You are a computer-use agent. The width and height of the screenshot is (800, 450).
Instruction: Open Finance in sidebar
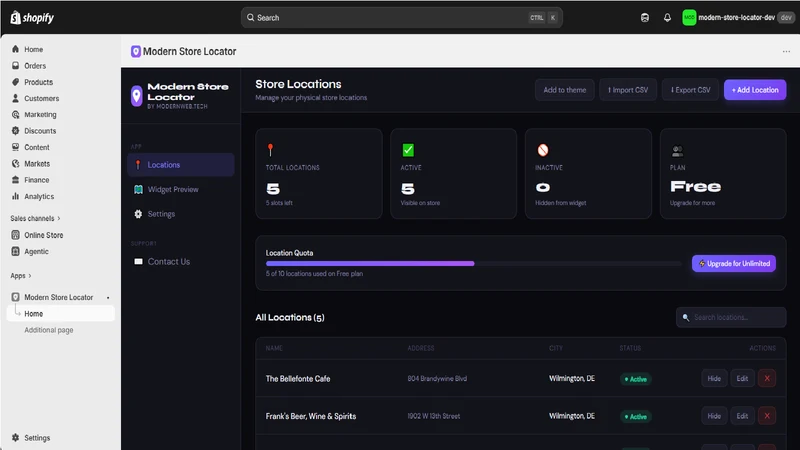point(37,180)
